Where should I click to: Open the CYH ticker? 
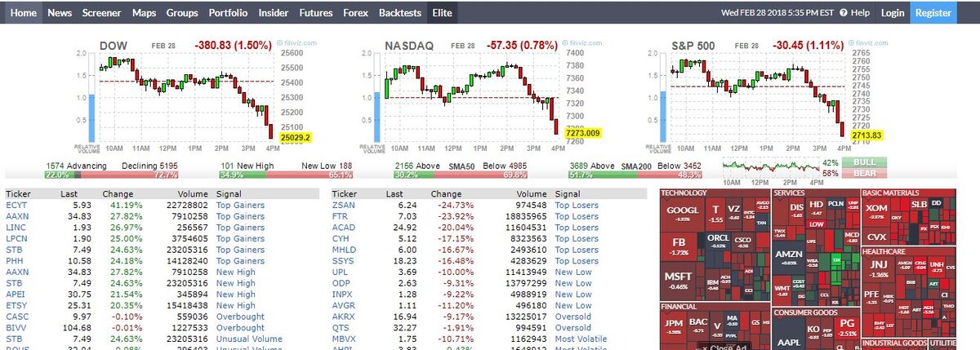[341, 239]
